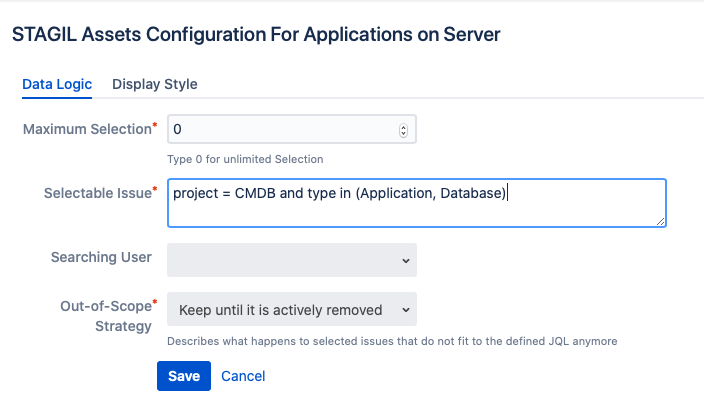Click the Cancel link
Screen dimensions: 704x409
pos(243,376)
